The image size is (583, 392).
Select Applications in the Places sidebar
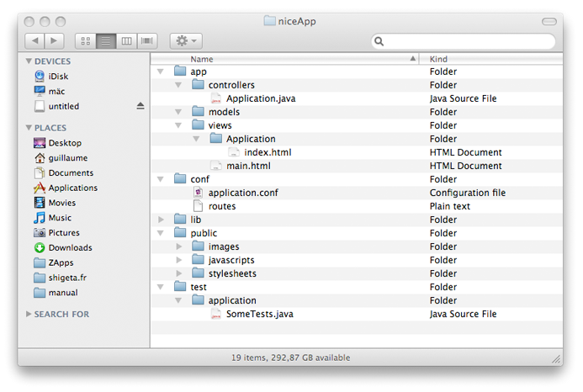(x=72, y=188)
